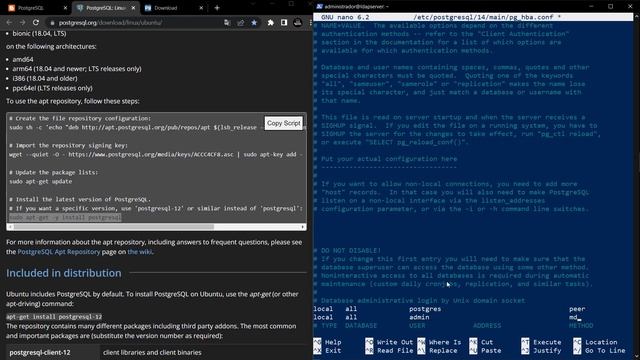640x360 pixels.
Task: Click the nano Location shortcut
Action: point(596,342)
